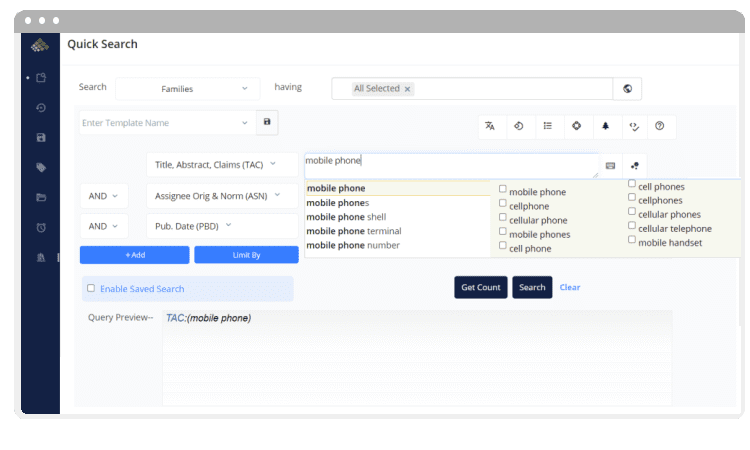Click the tree toolbar icon
The height and width of the screenshot is (450, 750).
tap(605, 126)
